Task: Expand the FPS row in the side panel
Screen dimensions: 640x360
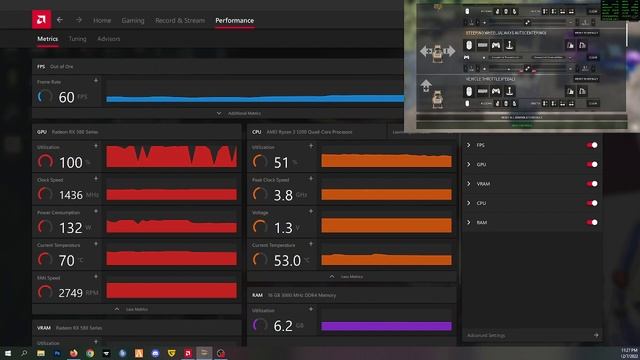Action: (x=469, y=145)
